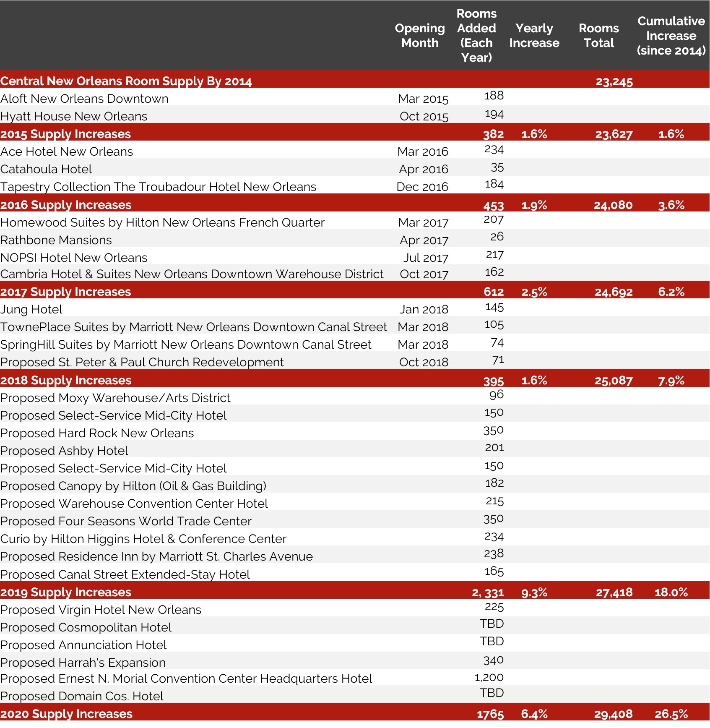Click the 1,200 rooms Convention Center value

tap(489, 678)
